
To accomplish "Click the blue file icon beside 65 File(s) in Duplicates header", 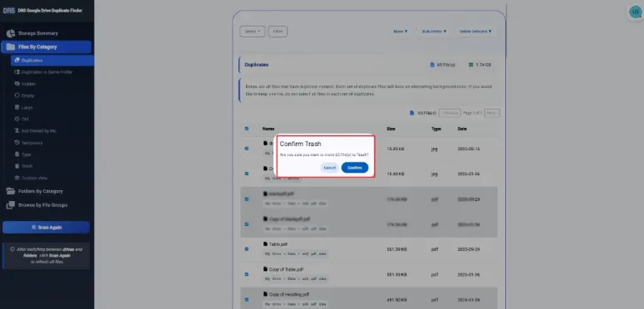I will [432, 65].
